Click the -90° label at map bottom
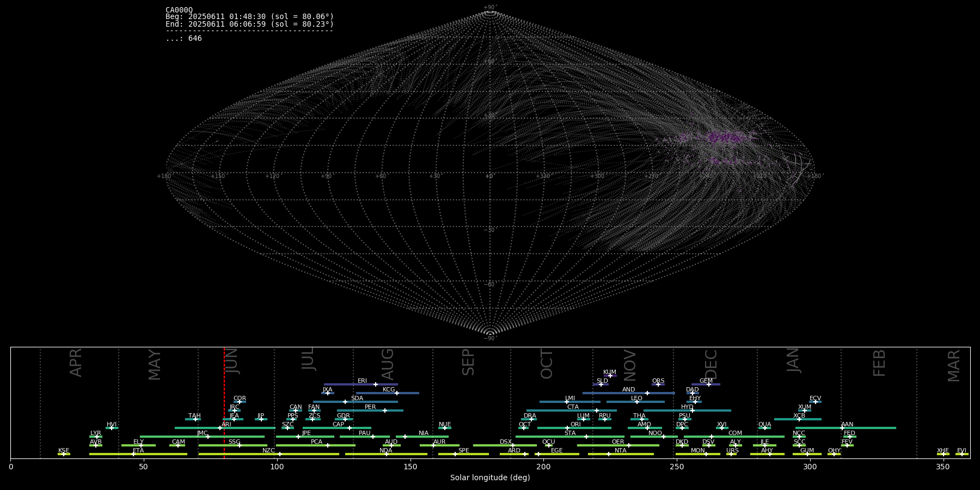Viewport: 980px width, 490px height. [x=491, y=338]
